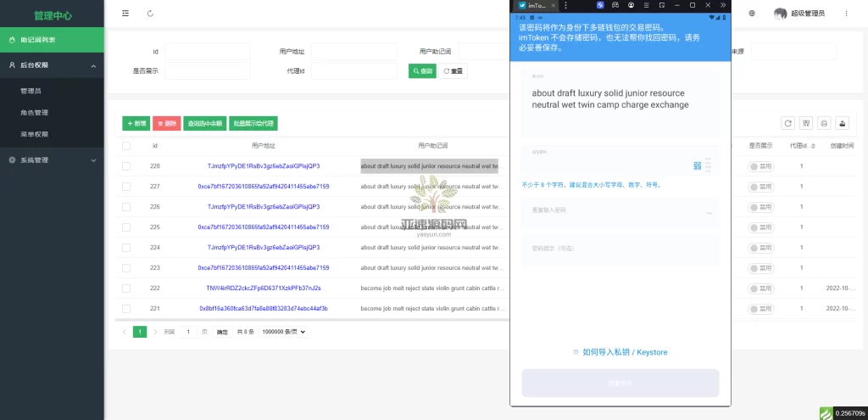
Task: Open address TNW4irRDZ2ckcZFp6D6371XzkPFb37nJ2s link
Action: tap(264, 288)
